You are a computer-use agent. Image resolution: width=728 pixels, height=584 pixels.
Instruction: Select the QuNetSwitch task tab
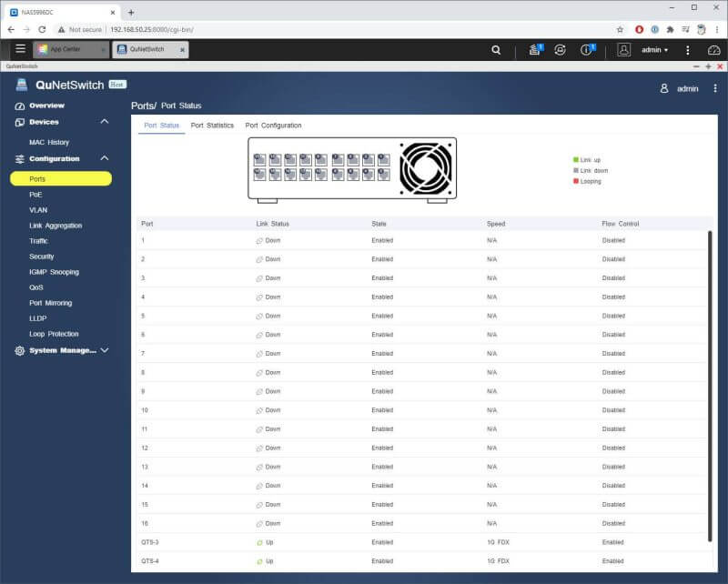pyautogui.click(x=150, y=49)
